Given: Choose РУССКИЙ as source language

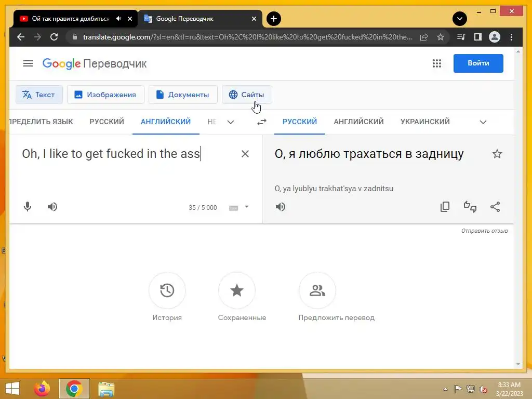Looking at the screenshot, I should pos(107,122).
